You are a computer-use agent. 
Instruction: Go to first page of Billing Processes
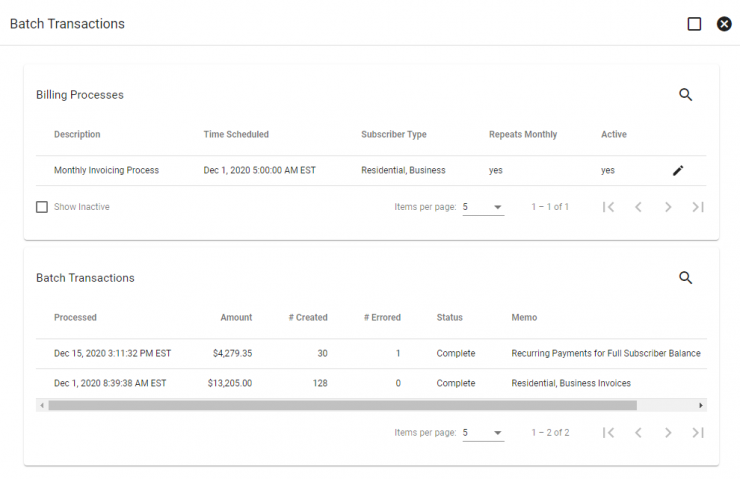click(x=608, y=207)
